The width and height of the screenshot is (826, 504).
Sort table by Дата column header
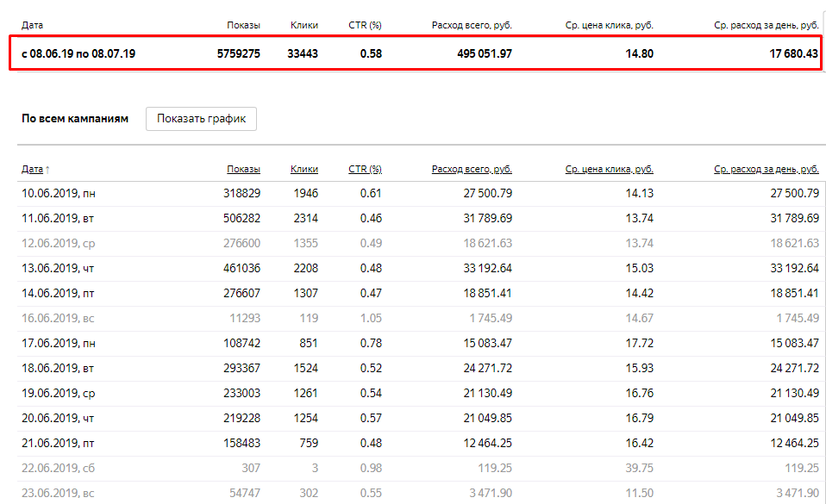(32, 169)
